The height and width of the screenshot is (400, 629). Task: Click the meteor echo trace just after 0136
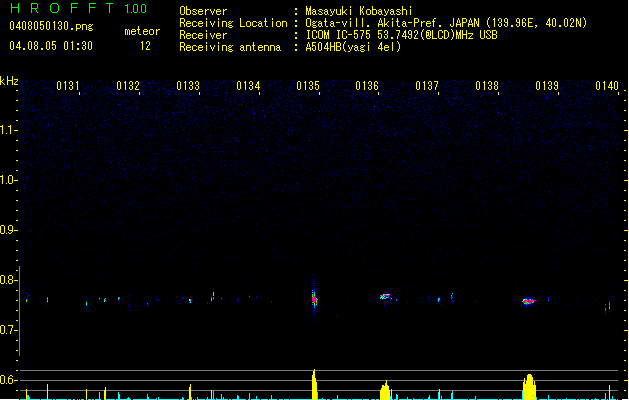tap(386, 297)
